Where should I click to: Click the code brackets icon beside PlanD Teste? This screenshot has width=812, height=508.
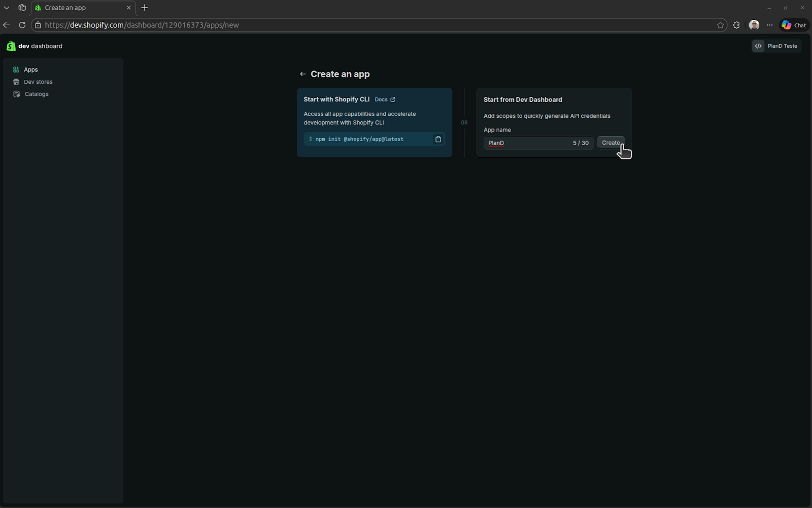coord(758,46)
